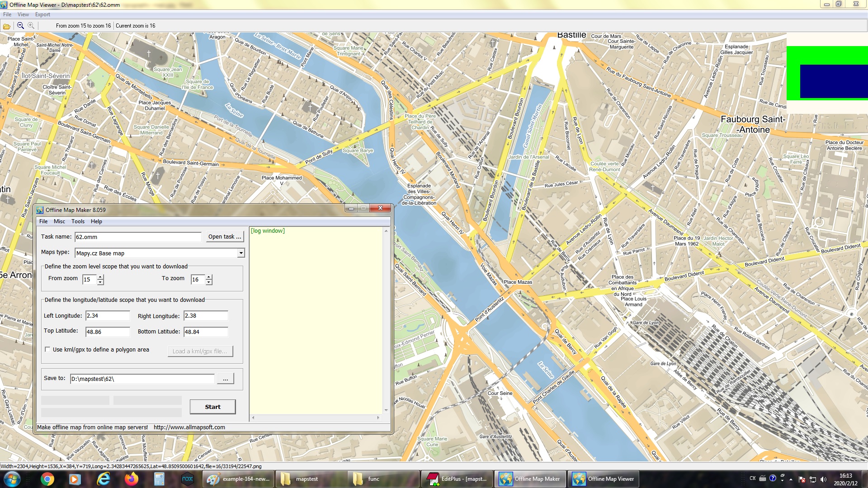Click the dark blue rectangle on the map
This screenshot has width=868, height=488.
point(834,81)
